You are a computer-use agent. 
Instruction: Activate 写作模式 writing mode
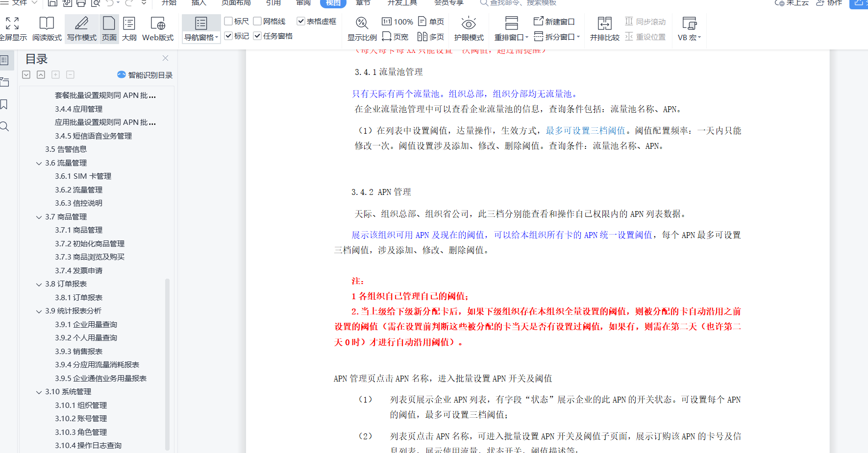[82, 29]
